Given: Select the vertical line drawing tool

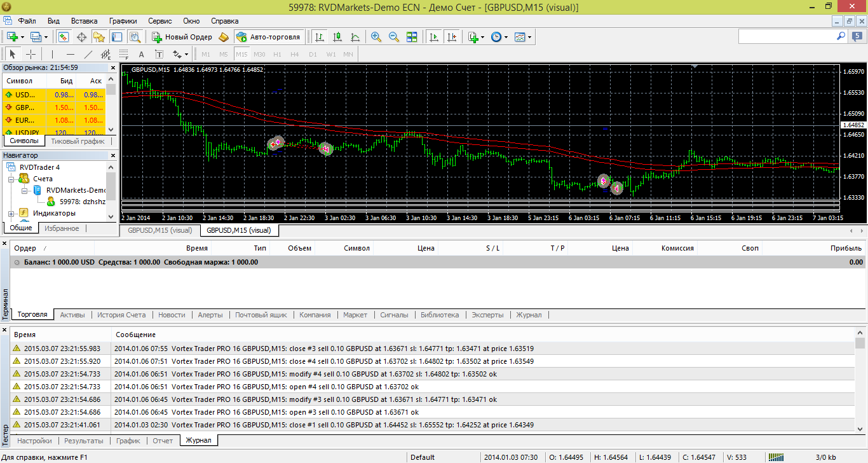Looking at the screenshot, I should [x=53, y=54].
